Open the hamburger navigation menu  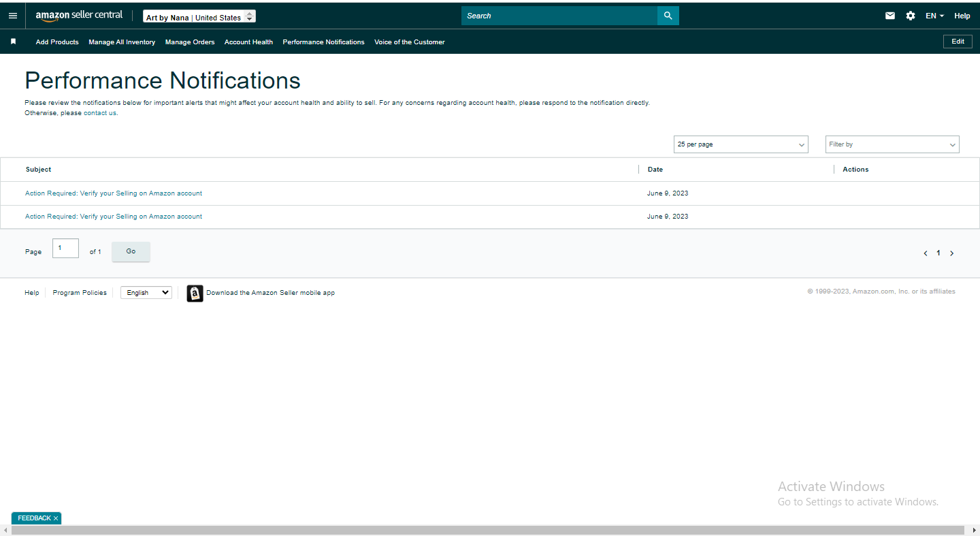pyautogui.click(x=13, y=16)
